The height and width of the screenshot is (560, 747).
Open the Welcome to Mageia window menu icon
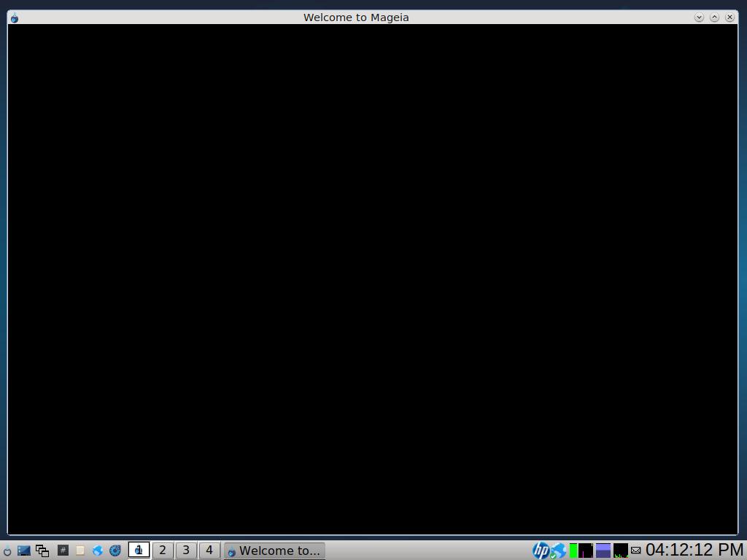pos(15,18)
